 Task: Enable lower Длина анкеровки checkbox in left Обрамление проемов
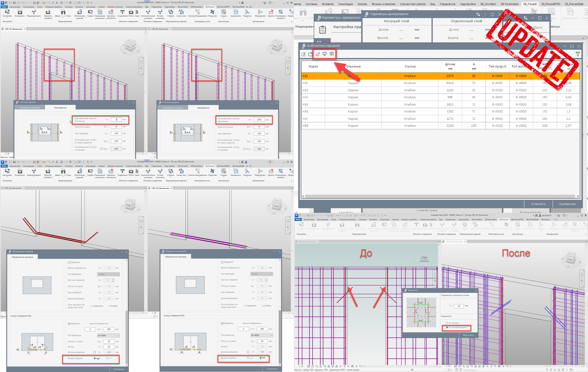click(x=95, y=352)
